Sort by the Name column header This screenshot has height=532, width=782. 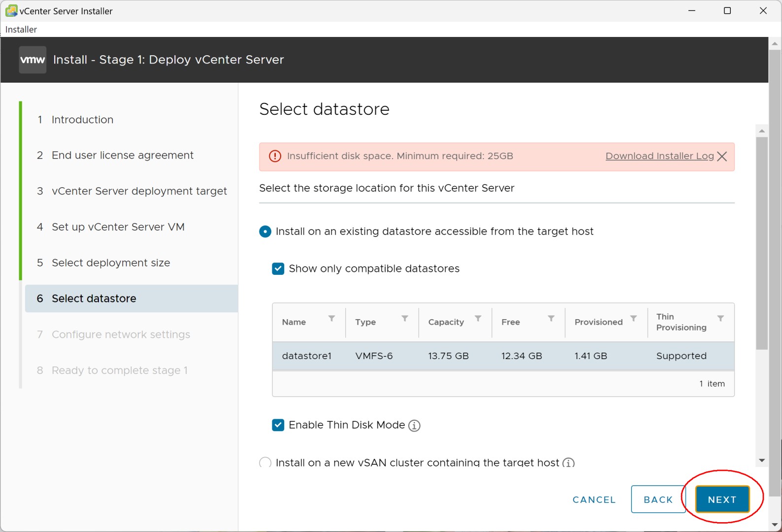pos(294,322)
